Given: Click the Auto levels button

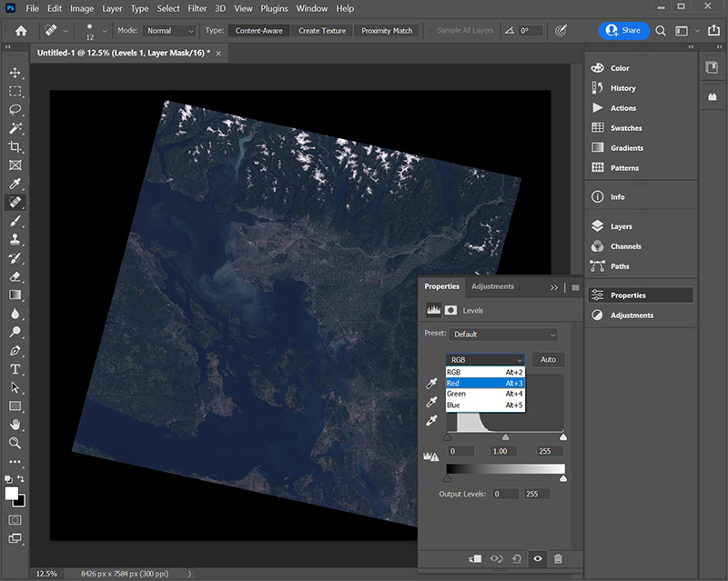Looking at the screenshot, I should (548, 360).
